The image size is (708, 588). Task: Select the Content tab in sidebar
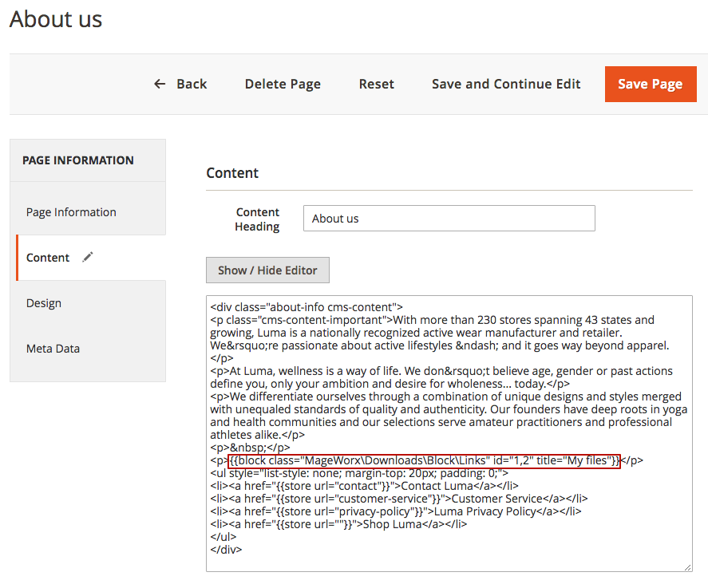[x=91, y=258]
